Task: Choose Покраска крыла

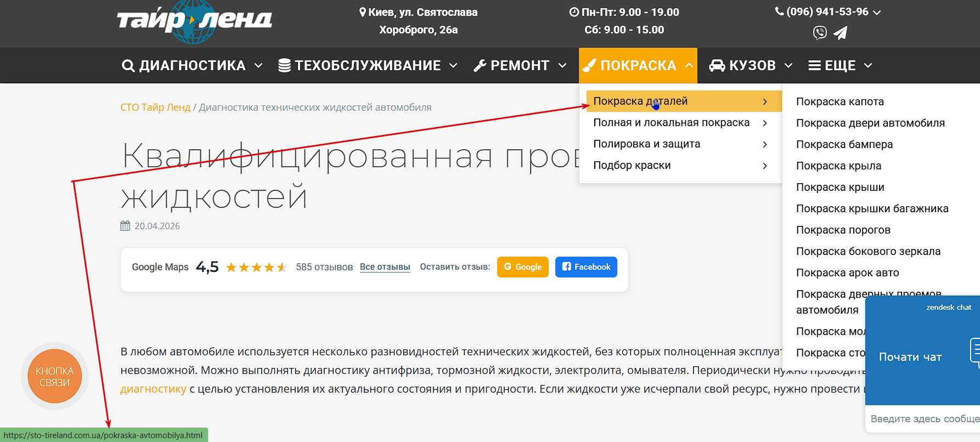Action: click(x=838, y=166)
